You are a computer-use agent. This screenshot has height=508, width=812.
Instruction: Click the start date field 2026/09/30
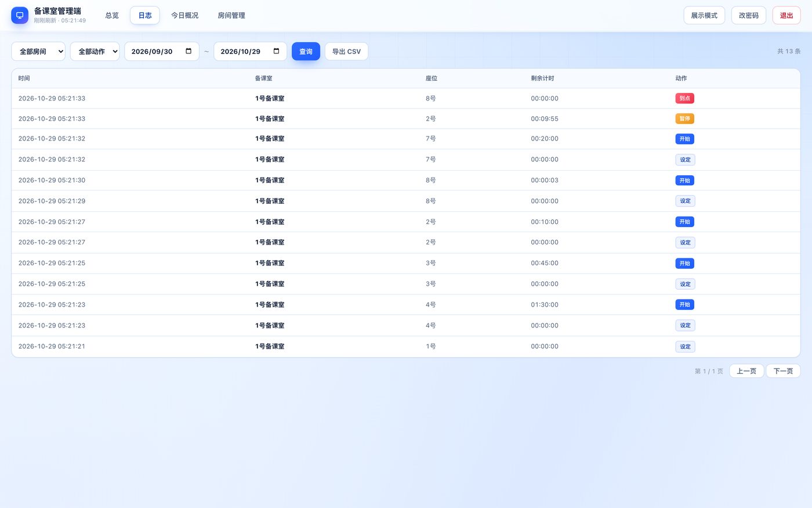[x=162, y=51]
